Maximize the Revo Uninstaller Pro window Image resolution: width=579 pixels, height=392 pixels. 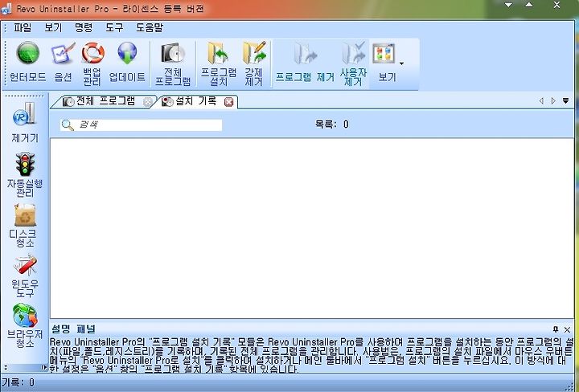pos(529,5)
